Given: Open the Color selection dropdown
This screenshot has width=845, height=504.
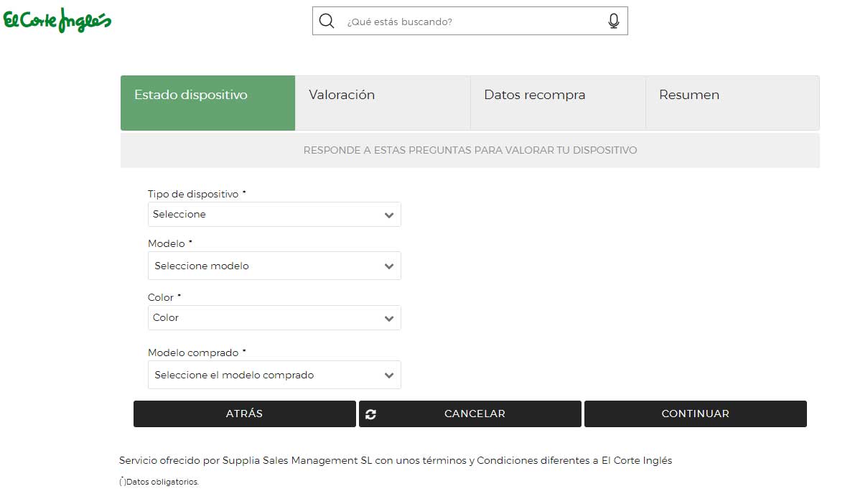Looking at the screenshot, I should 266,318.
